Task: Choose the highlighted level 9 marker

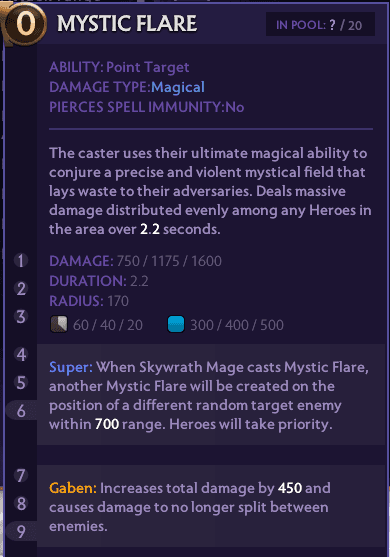Action: tap(21, 531)
